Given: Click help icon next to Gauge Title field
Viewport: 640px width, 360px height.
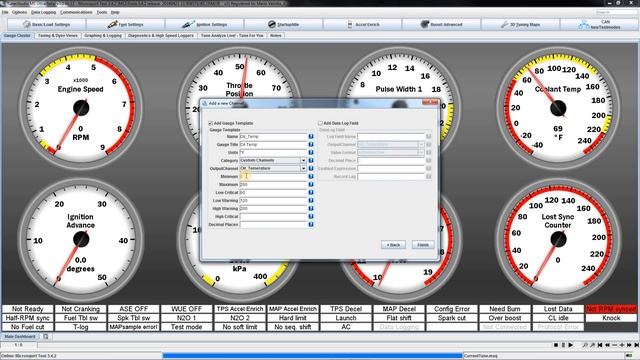Looking at the screenshot, I should pyautogui.click(x=311, y=144).
